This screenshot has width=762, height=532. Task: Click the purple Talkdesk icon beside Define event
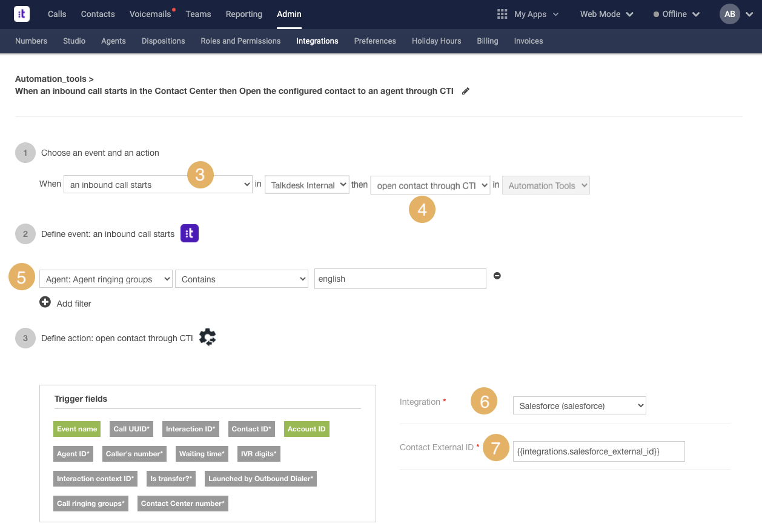[x=190, y=233]
